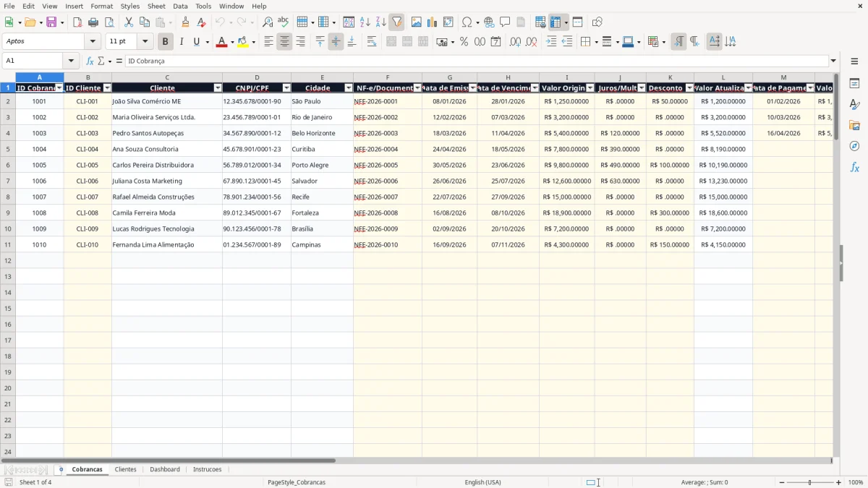Image resolution: width=868 pixels, height=488 pixels.
Task: Open sidebar Gallery icon
Action: coord(854,126)
